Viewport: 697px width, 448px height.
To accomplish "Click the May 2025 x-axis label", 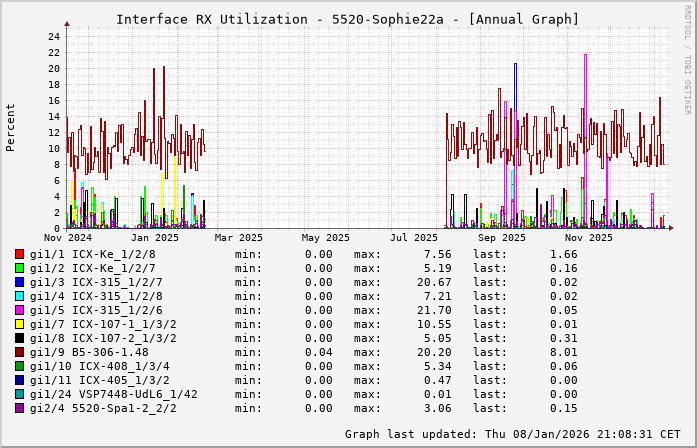I will coord(326,238).
